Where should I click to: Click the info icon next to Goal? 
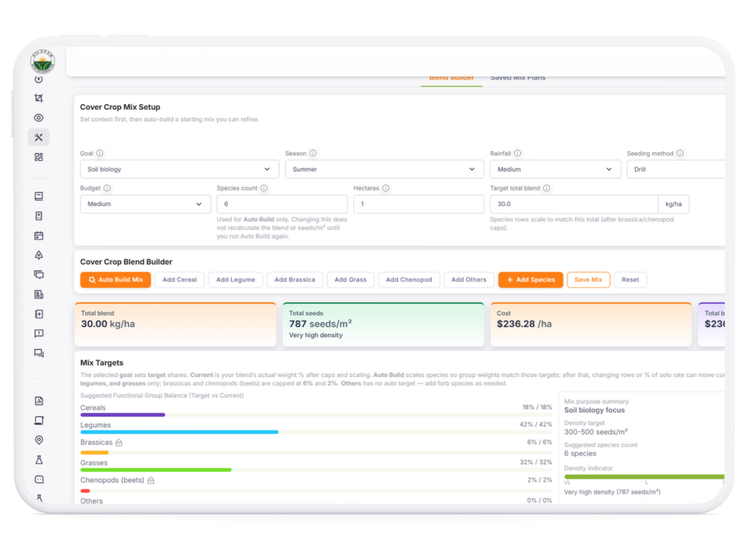click(100, 153)
